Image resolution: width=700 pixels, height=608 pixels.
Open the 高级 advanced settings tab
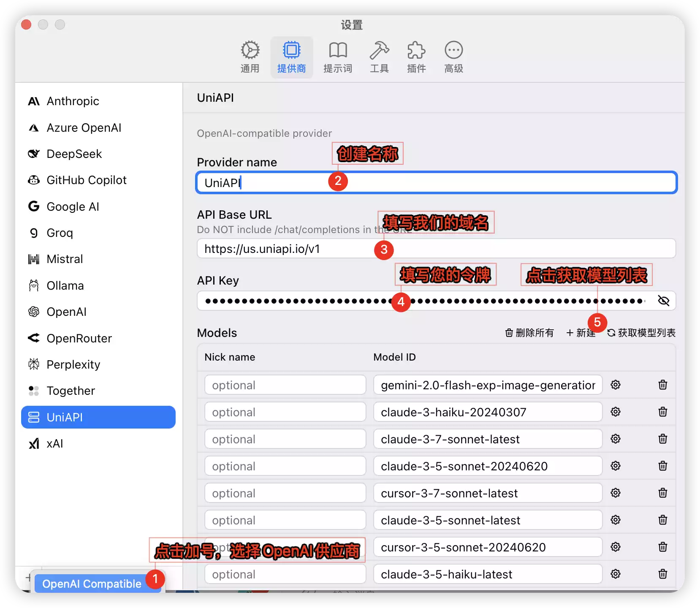[x=453, y=57]
